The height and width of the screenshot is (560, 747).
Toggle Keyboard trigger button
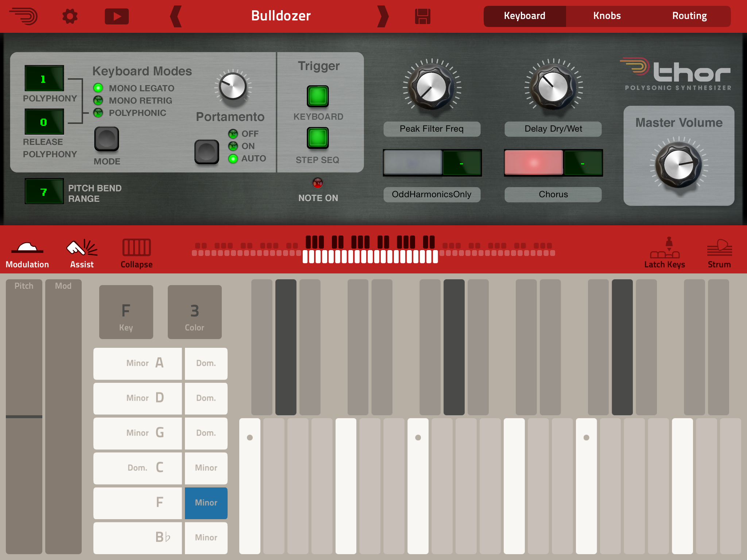point(318,96)
